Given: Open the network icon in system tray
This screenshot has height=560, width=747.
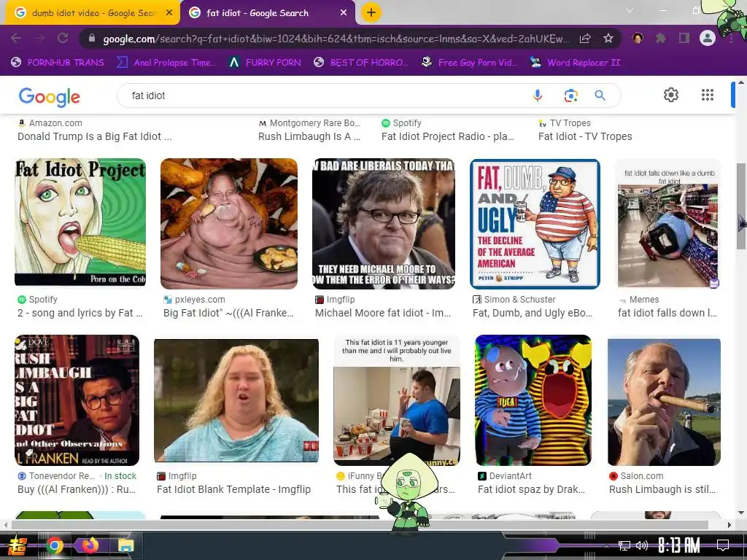Looking at the screenshot, I should [x=624, y=545].
